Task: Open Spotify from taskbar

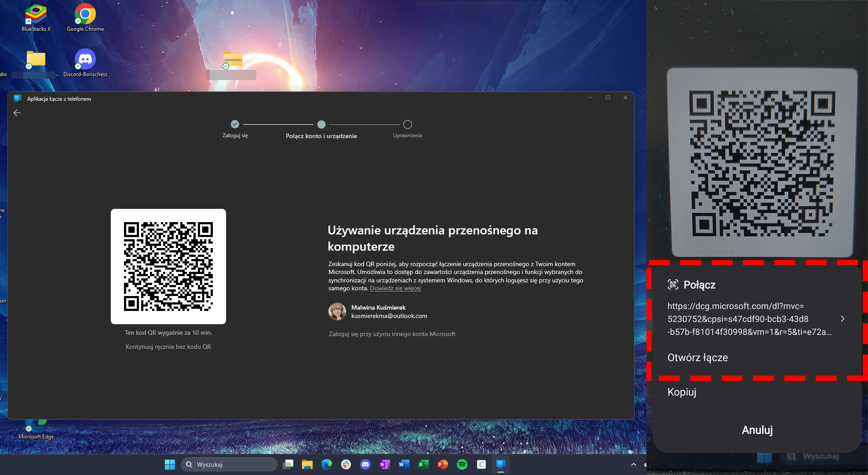Action: (x=462, y=464)
